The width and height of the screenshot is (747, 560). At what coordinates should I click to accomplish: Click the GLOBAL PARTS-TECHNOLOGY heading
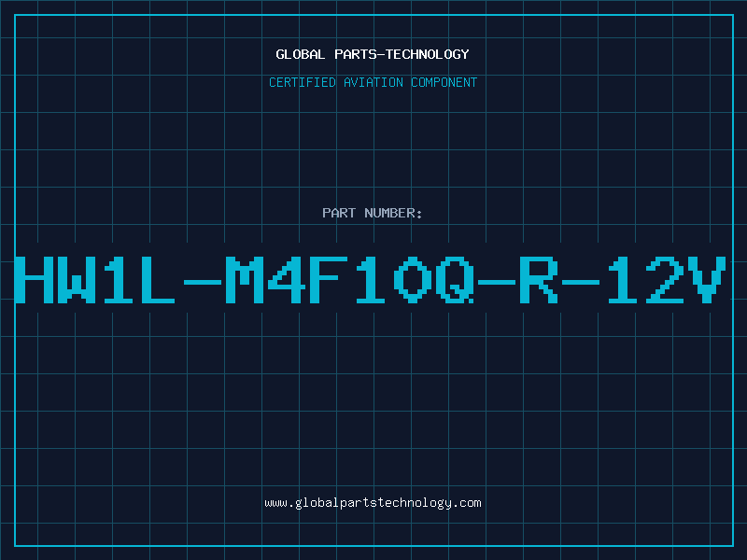373,54
